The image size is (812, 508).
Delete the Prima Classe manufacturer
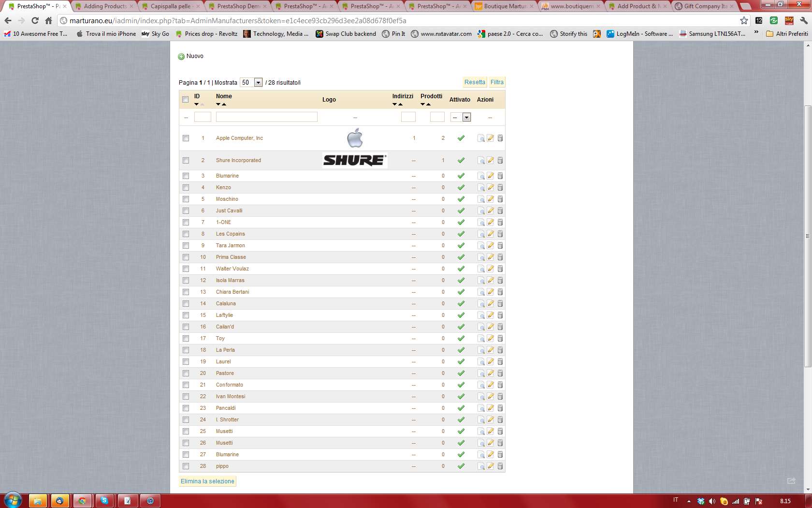500,257
